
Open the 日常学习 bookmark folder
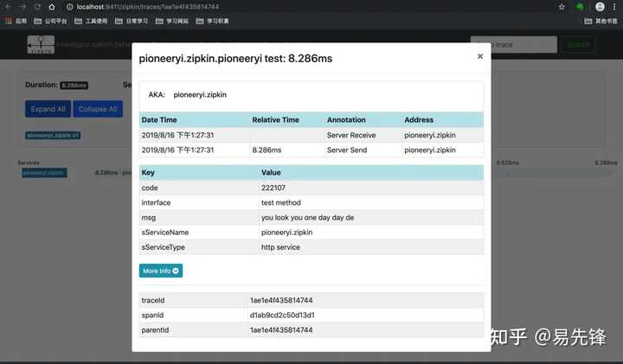(x=132, y=21)
